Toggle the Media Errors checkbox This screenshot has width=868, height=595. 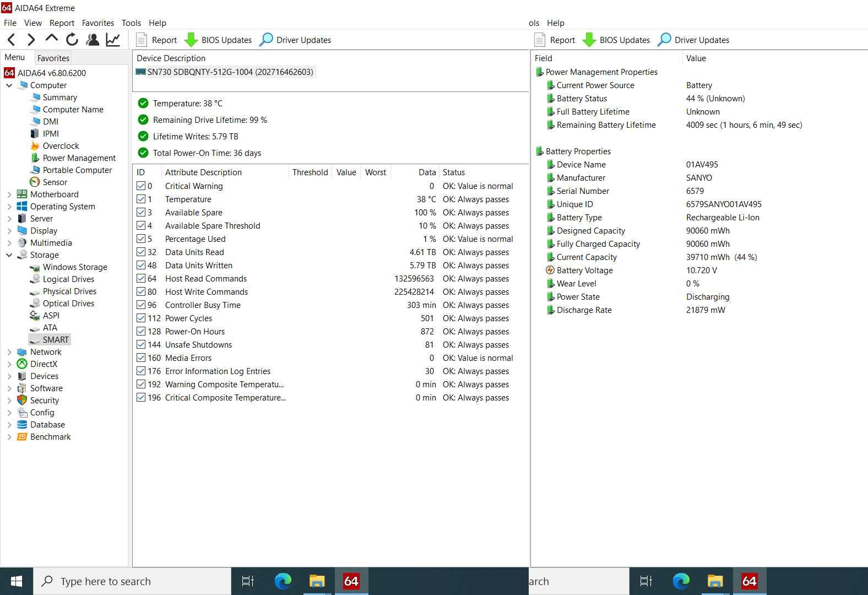(x=141, y=358)
